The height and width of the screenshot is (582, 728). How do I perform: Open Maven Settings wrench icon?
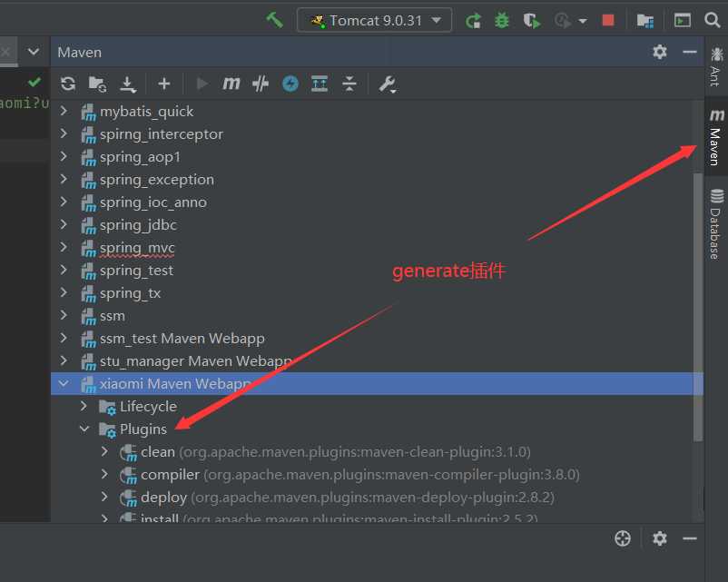(x=388, y=84)
